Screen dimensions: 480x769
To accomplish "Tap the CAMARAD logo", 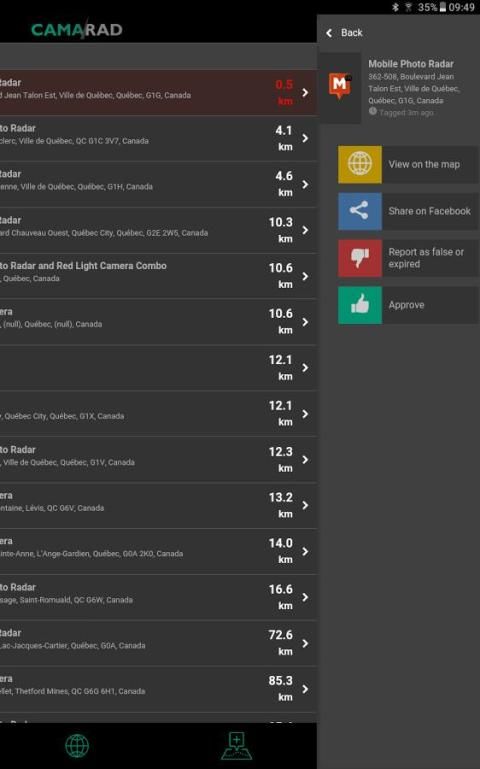I will (76, 29).
